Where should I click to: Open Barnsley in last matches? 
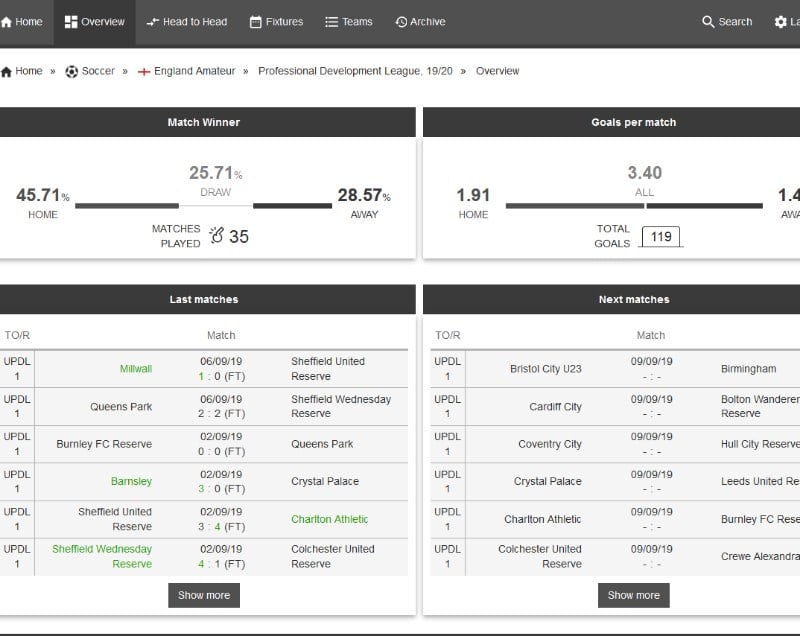(131, 481)
